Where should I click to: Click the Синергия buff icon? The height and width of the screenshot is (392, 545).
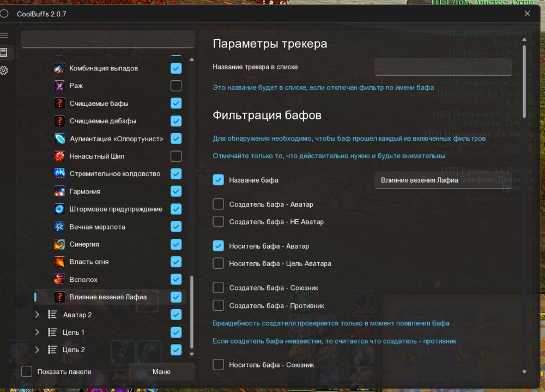(x=60, y=244)
